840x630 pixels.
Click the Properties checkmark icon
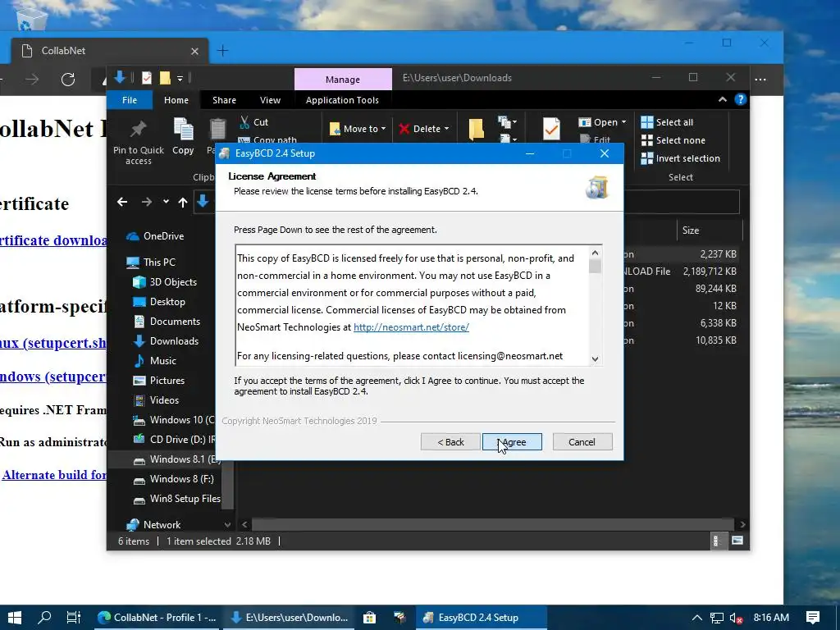[551, 129]
